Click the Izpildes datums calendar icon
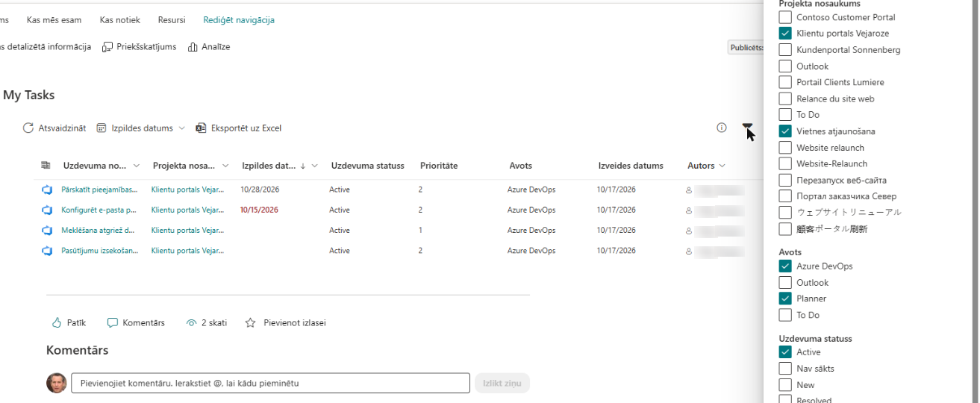980x403 pixels. [102, 128]
